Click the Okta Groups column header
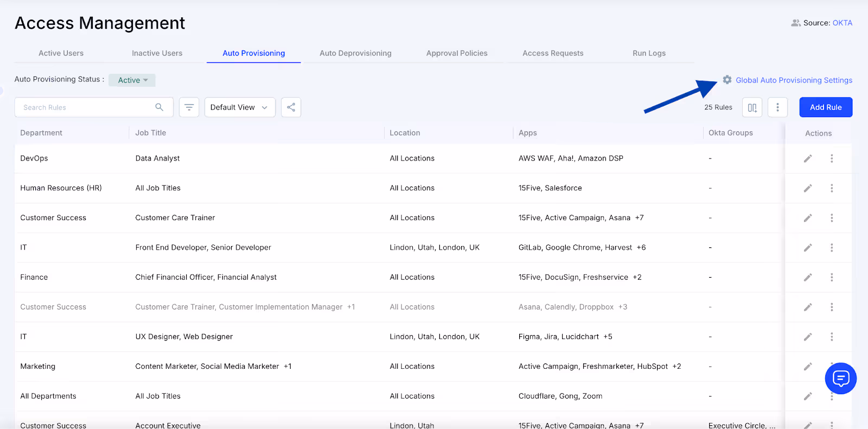Image resolution: width=868 pixels, height=429 pixels. click(x=731, y=133)
